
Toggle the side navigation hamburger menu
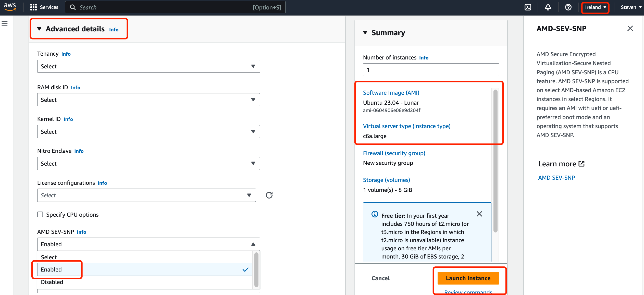[5, 24]
